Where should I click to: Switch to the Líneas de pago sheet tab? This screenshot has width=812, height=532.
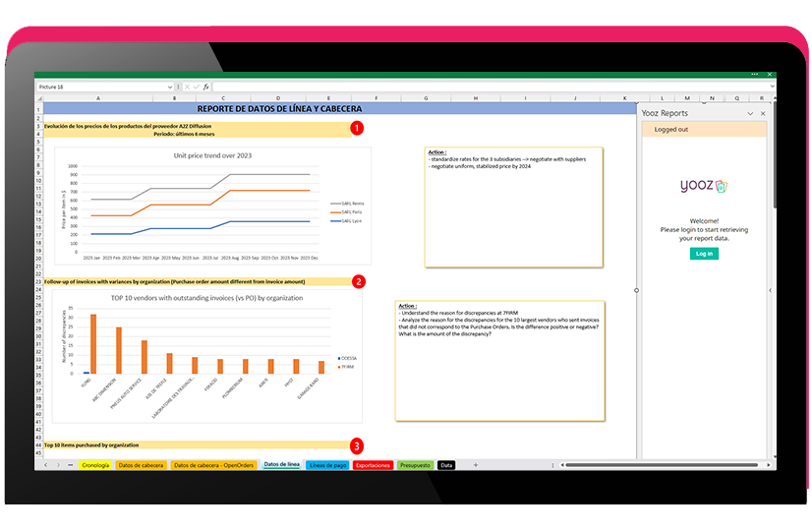click(327, 465)
